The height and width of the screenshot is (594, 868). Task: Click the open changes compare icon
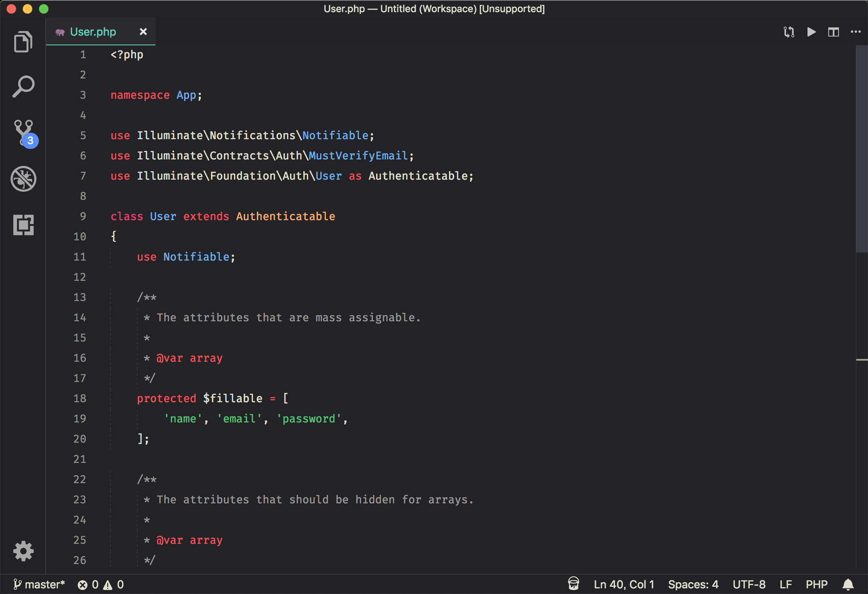pyautogui.click(x=789, y=32)
